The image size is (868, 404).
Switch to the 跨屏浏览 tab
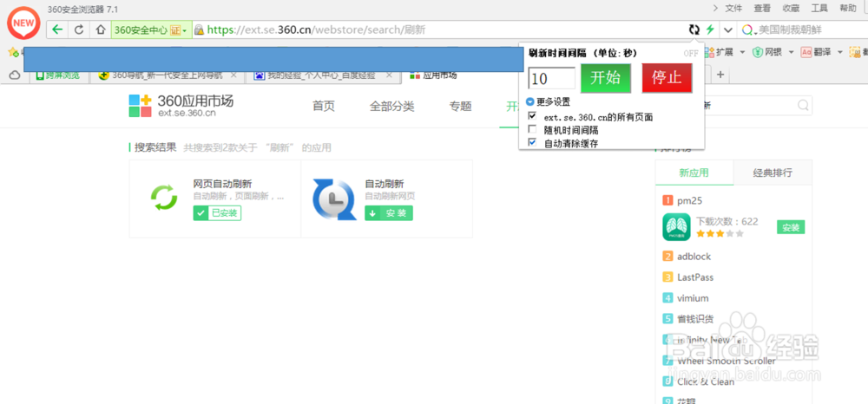click(57, 75)
